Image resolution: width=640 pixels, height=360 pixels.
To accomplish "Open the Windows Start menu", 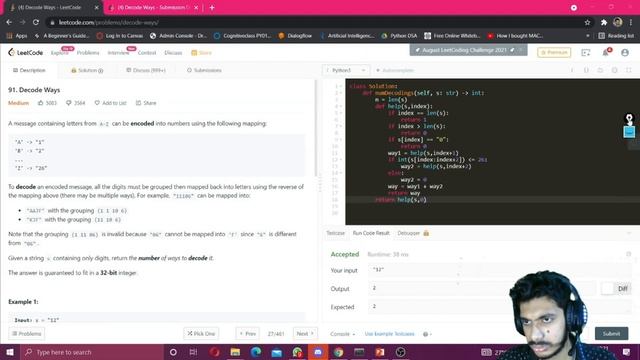I will tap(10, 352).
